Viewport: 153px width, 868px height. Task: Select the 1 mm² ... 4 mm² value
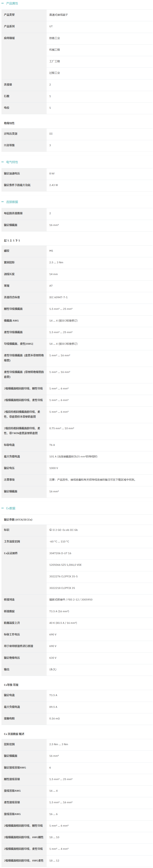[x=59, y=849]
